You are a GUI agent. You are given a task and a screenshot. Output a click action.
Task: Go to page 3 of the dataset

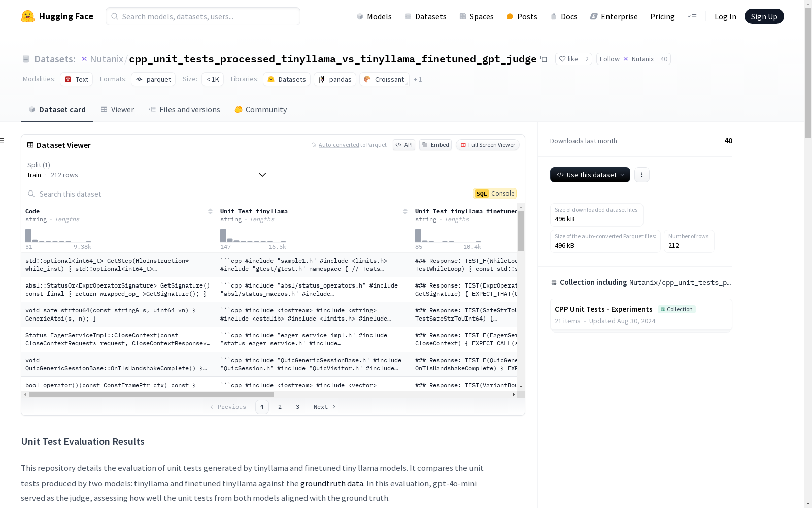[297, 407]
